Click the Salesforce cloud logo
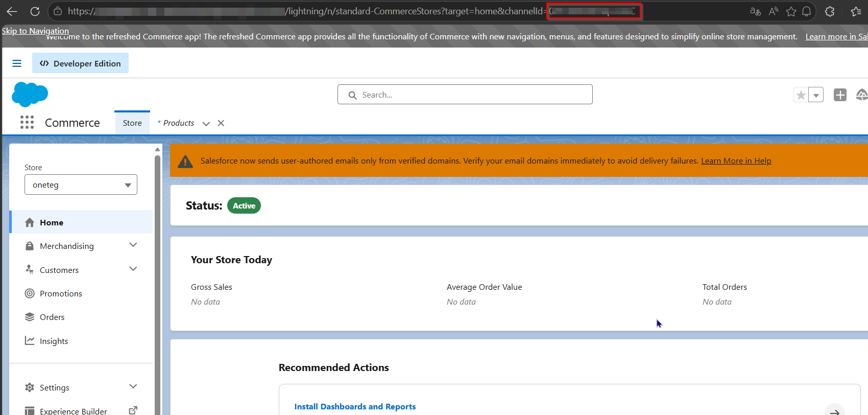The width and height of the screenshot is (868, 415). [x=30, y=94]
